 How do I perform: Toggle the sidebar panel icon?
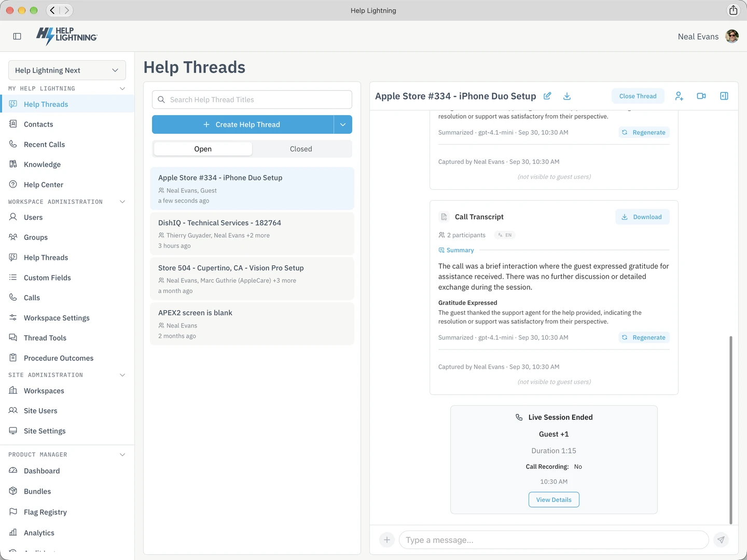(17, 36)
